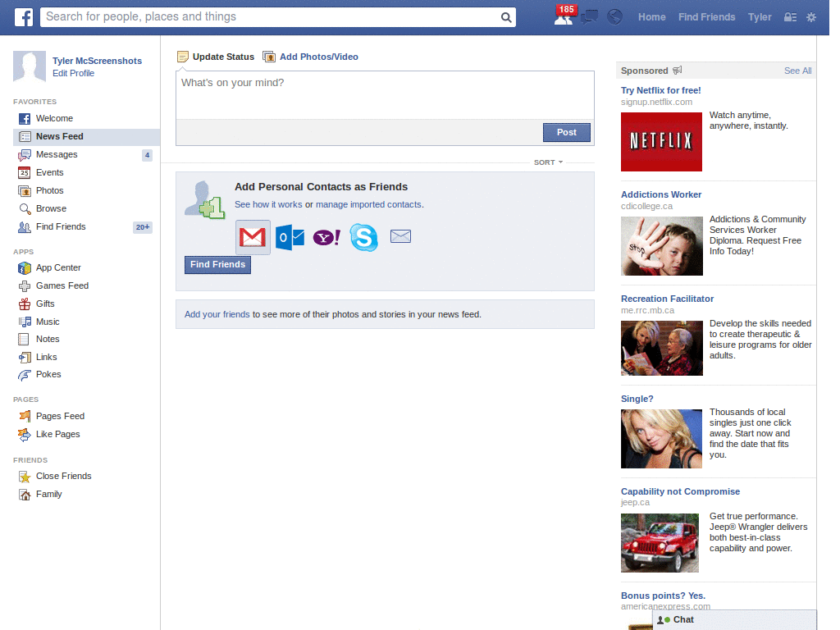Open the Addictions Worker ad link
This screenshot has height=630, width=840.
click(661, 194)
